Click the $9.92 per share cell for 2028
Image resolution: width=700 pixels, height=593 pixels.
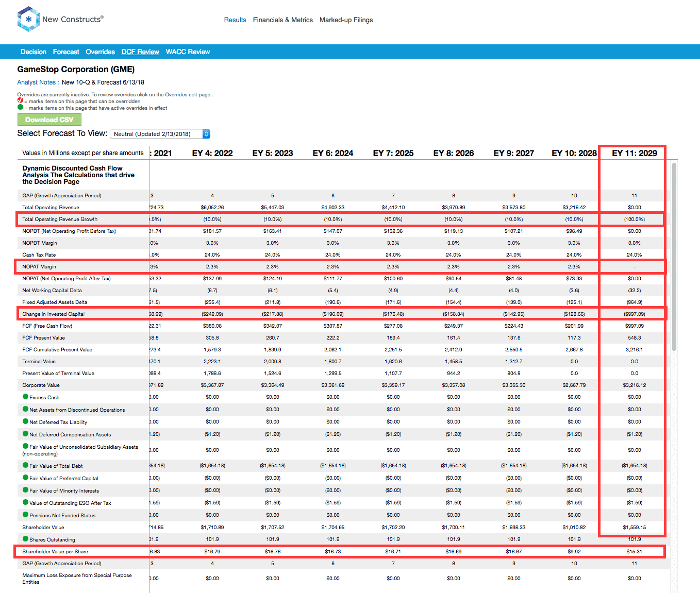click(x=574, y=552)
